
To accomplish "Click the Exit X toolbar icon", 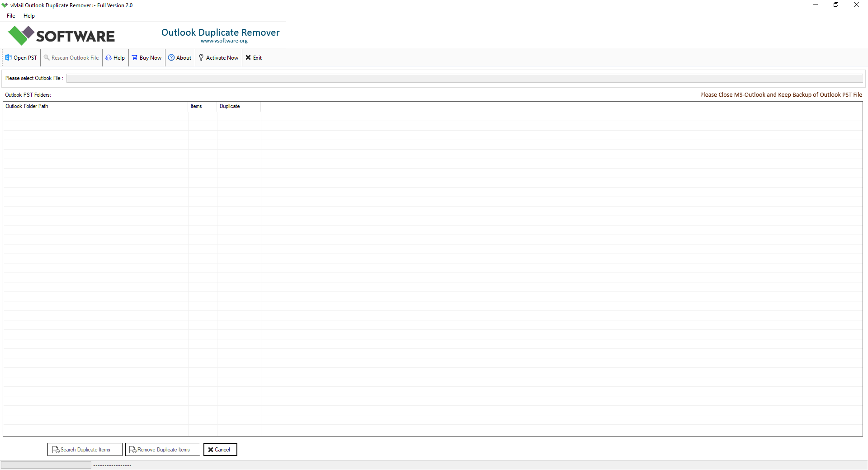I will [x=248, y=57].
